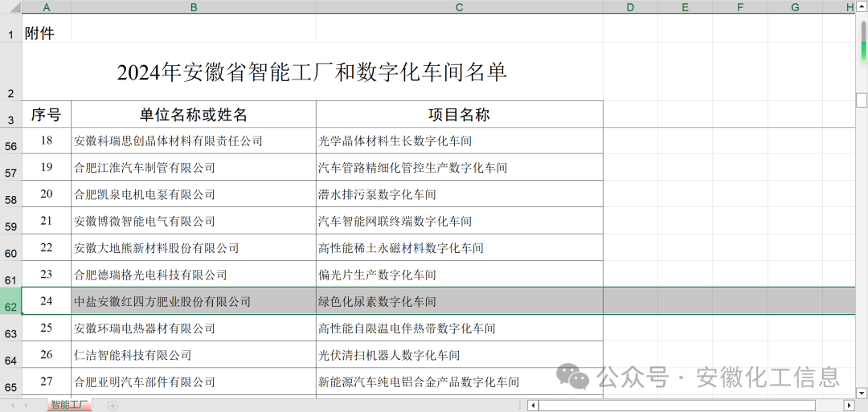Click cell 绿色化尿素数字化车间
868x412 pixels.
coord(460,301)
